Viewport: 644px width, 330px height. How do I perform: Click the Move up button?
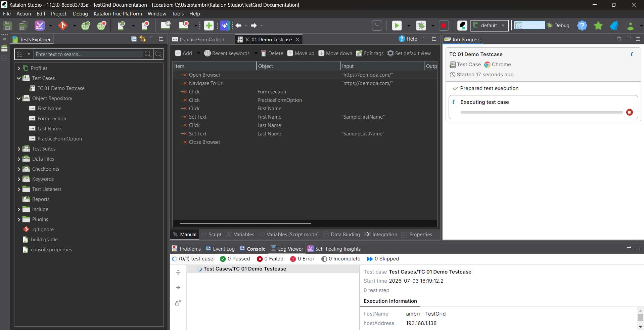coord(301,53)
